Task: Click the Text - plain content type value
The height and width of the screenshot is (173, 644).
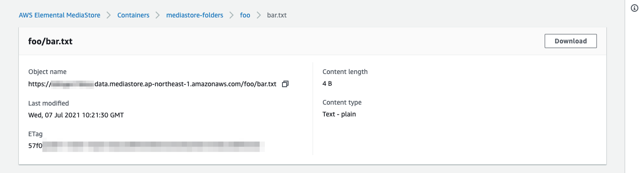Action: point(339,114)
